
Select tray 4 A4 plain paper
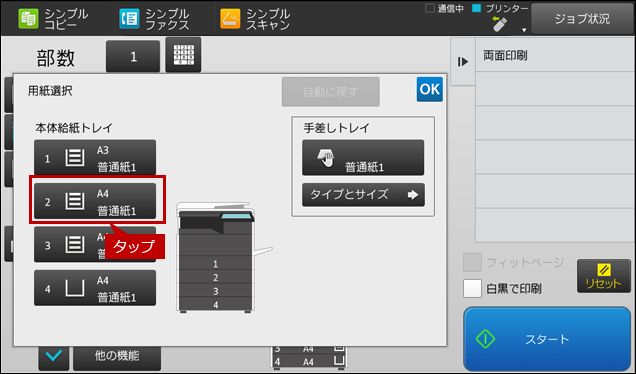(95, 288)
